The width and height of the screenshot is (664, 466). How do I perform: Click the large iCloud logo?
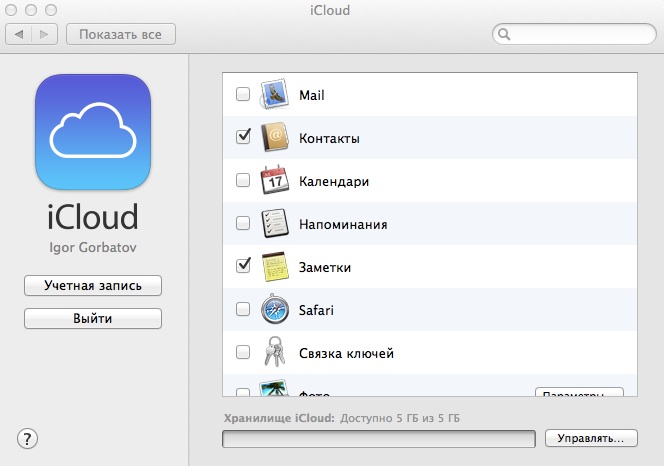tap(93, 134)
